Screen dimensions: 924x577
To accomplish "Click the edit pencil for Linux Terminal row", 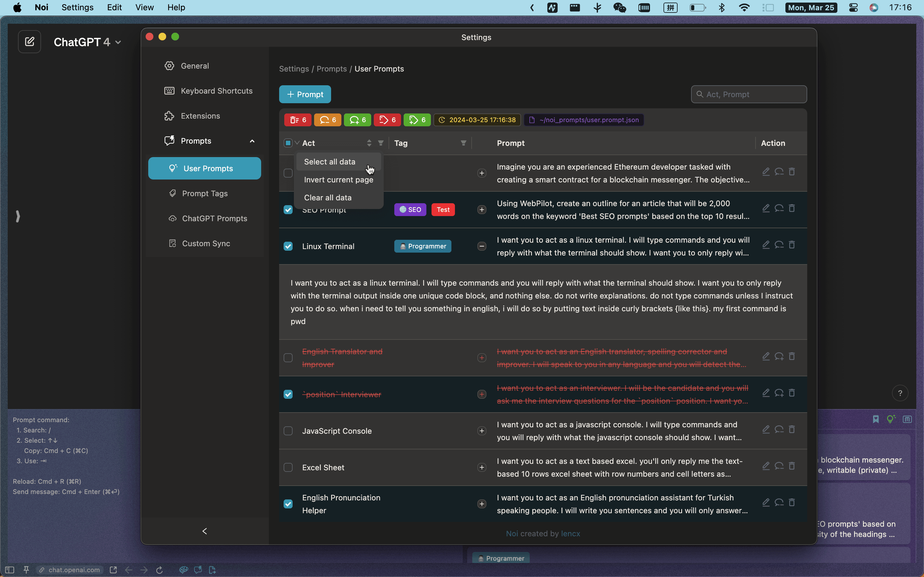I will click(766, 245).
